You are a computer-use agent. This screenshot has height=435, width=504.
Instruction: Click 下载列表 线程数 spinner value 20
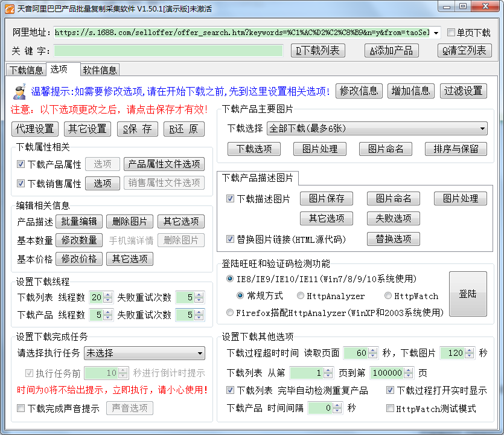pos(101,297)
